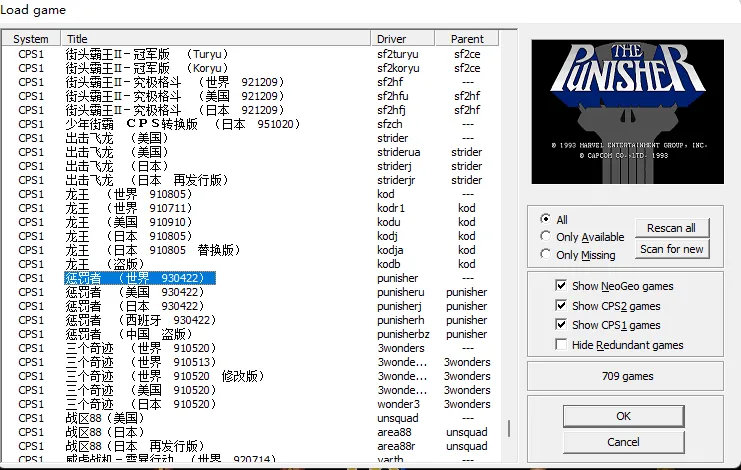Confirm with the OK button
Viewport: 741px width, 470px height.
(x=623, y=416)
